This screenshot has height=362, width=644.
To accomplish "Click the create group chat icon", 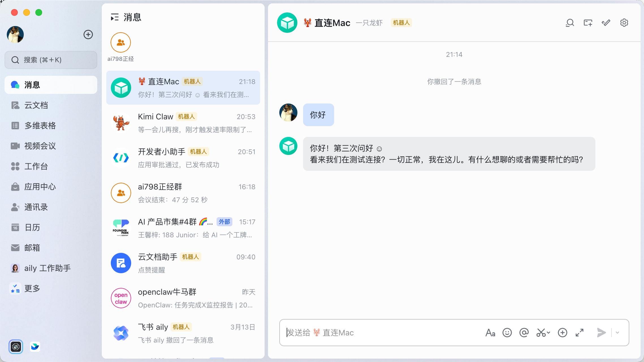I will (588, 23).
